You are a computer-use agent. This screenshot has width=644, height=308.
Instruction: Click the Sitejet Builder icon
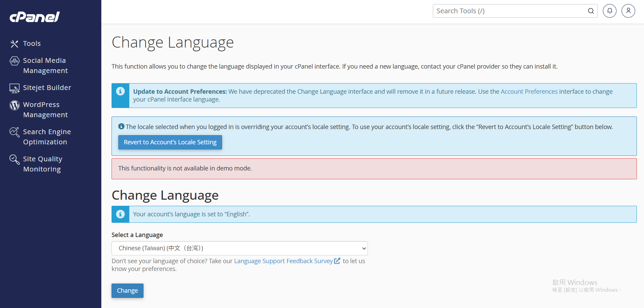(14, 88)
